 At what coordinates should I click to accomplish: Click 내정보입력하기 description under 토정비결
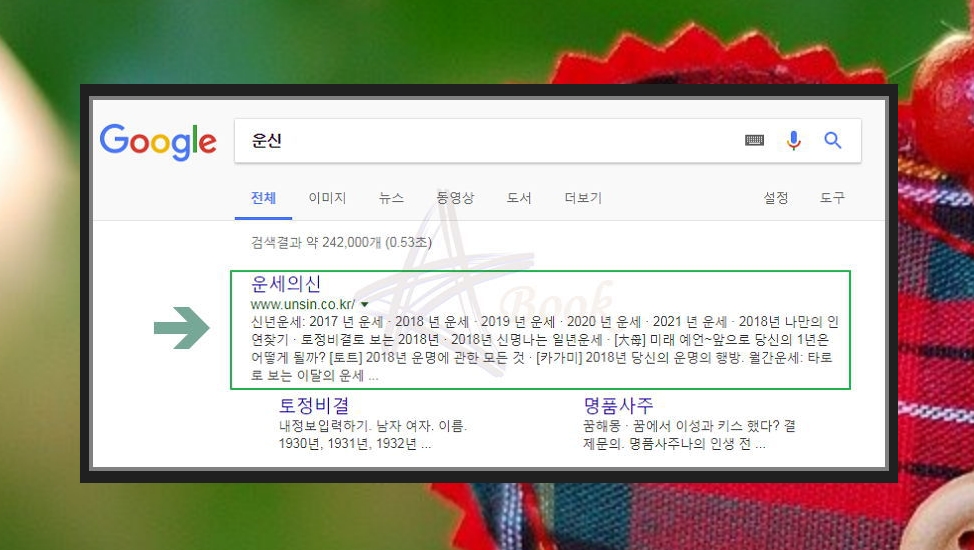[x=373, y=426]
